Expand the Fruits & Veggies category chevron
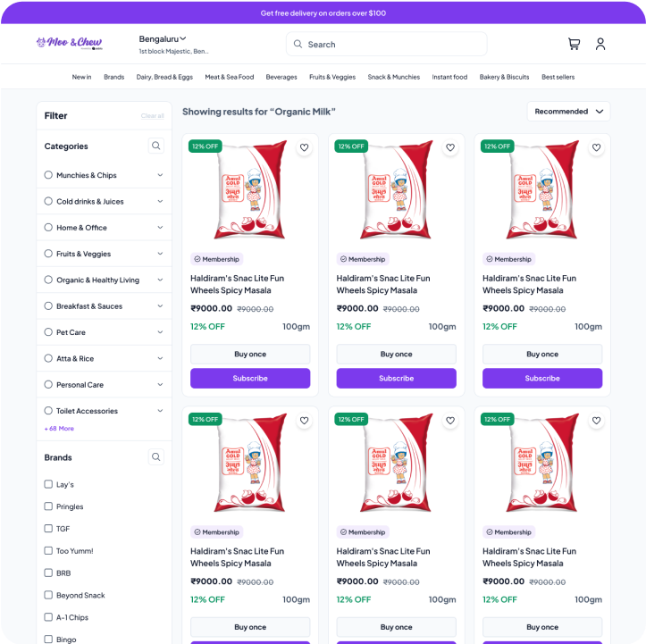This screenshot has height=644, width=646. (160, 254)
